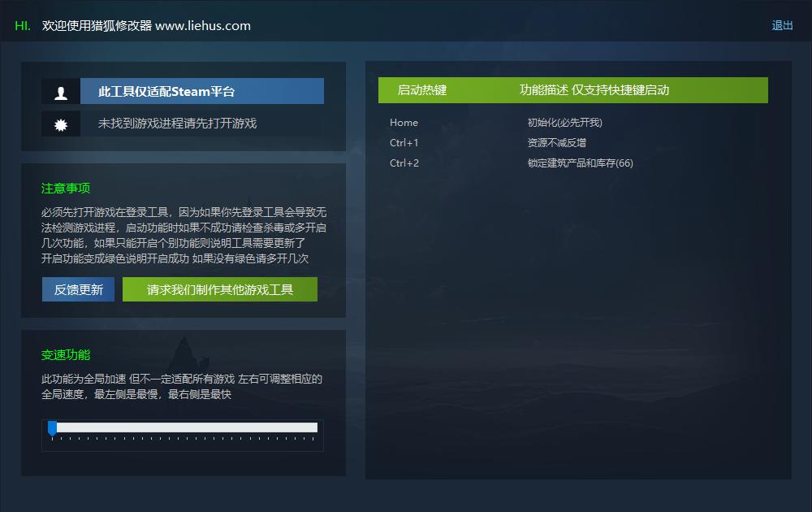Click the 退出 exit link
Image resolution: width=812 pixels, height=512 pixels.
pos(782,25)
